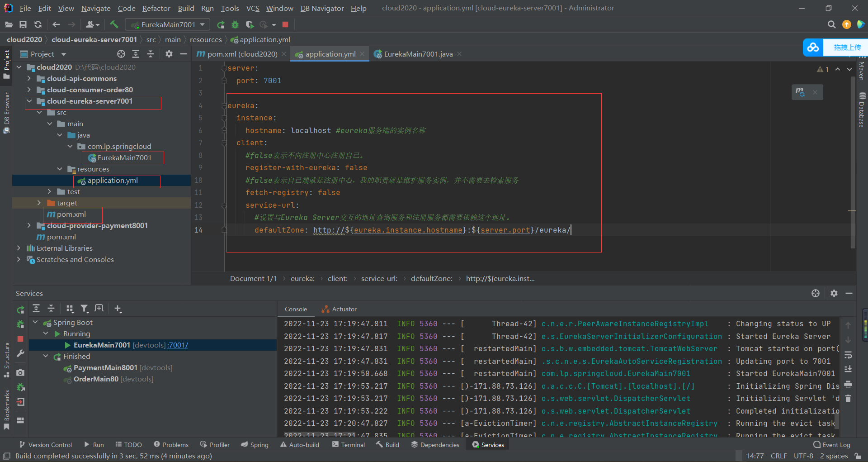868x462 pixels.
Task: Toggle the Project tool window stripe button
Action: click(x=6, y=63)
